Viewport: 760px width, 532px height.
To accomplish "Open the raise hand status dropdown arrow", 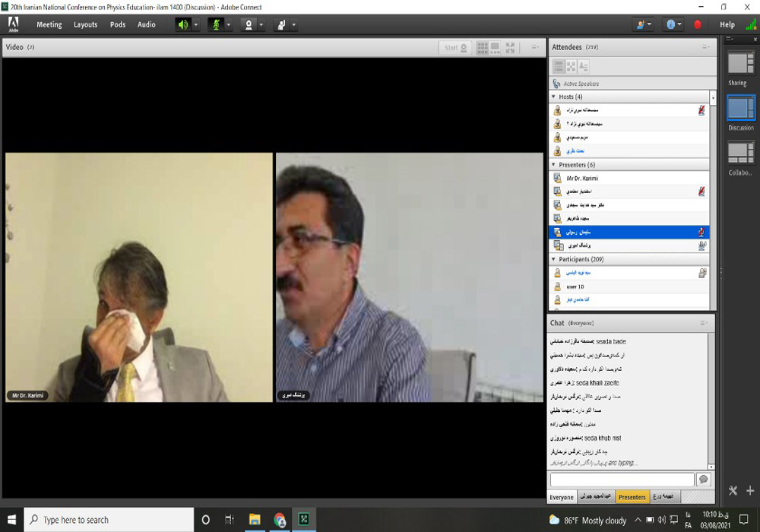I will click(x=294, y=24).
